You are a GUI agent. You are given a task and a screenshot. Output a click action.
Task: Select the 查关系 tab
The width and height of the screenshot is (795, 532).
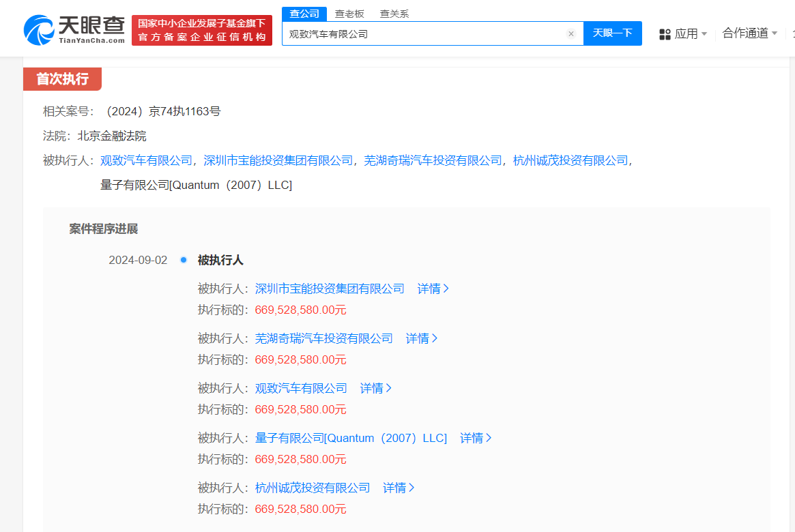[394, 14]
